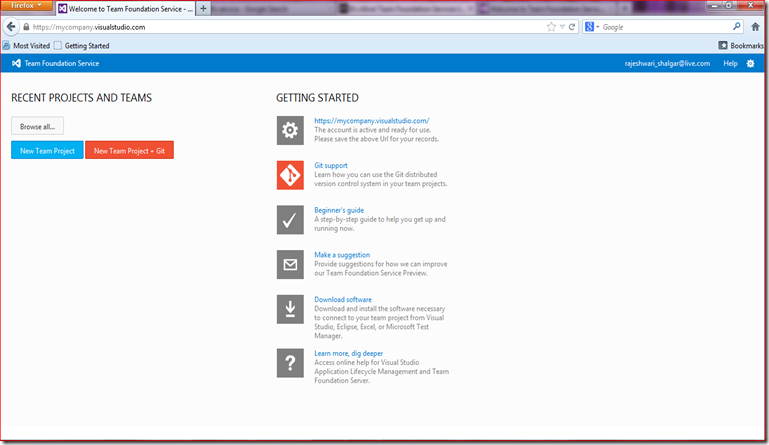
Task: Go to the browser home page icon
Action: 755,27
